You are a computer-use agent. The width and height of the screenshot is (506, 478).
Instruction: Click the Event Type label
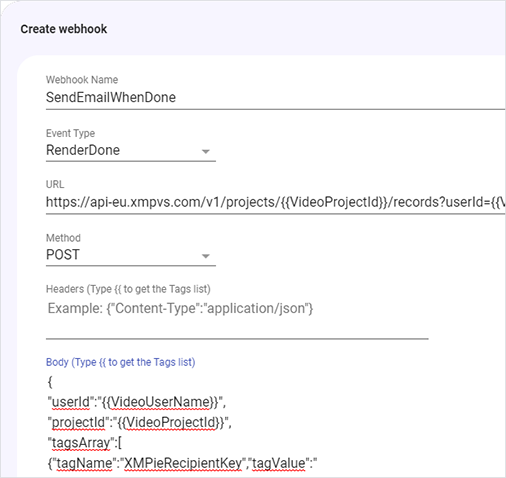pos(70,133)
